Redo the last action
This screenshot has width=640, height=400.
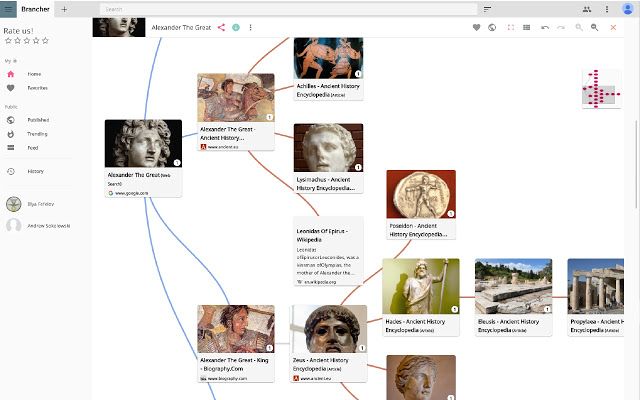561,27
